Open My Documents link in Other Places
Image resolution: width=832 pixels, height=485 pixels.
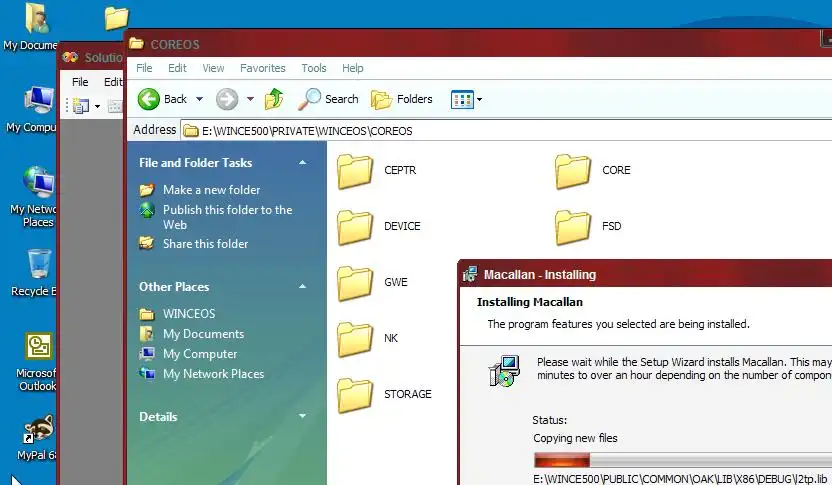pos(203,334)
